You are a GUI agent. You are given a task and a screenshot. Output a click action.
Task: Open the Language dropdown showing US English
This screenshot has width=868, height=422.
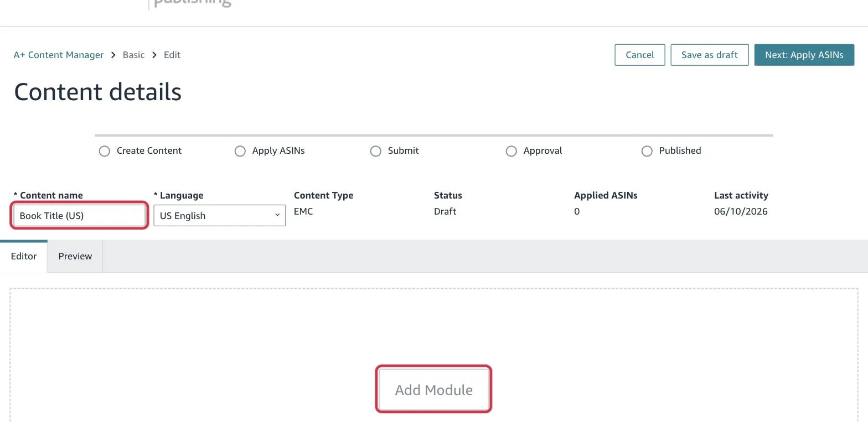coord(220,216)
